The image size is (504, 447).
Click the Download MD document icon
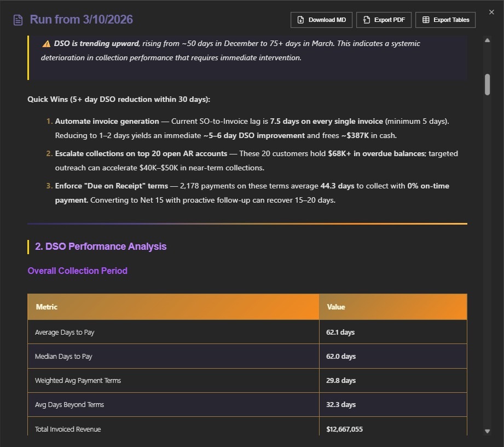click(x=302, y=20)
